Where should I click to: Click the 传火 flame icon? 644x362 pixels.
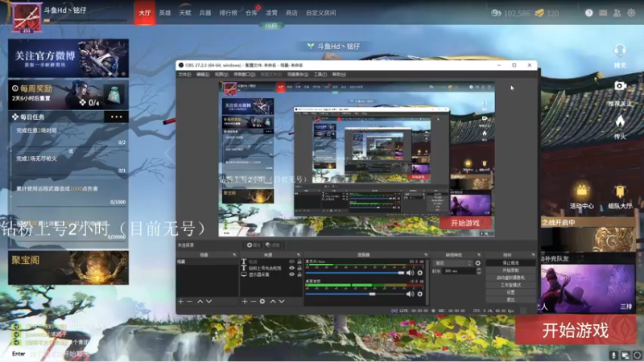(x=620, y=121)
